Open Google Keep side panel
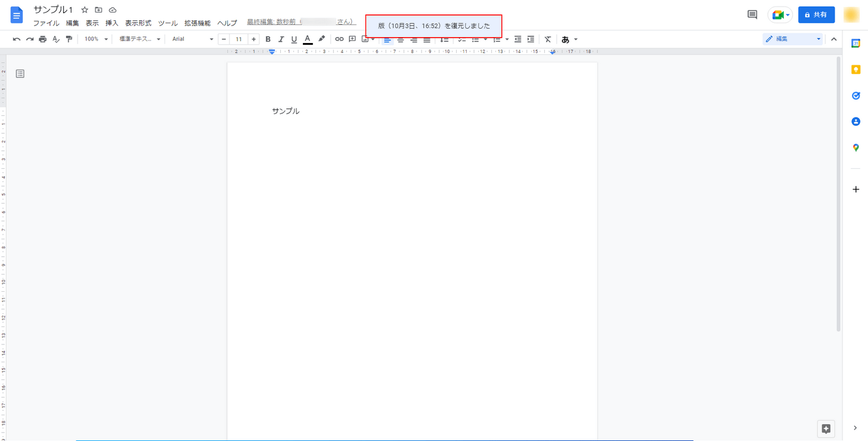The width and height of the screenshot is (868, 441). pyautogui.click(x=855, y=70)
